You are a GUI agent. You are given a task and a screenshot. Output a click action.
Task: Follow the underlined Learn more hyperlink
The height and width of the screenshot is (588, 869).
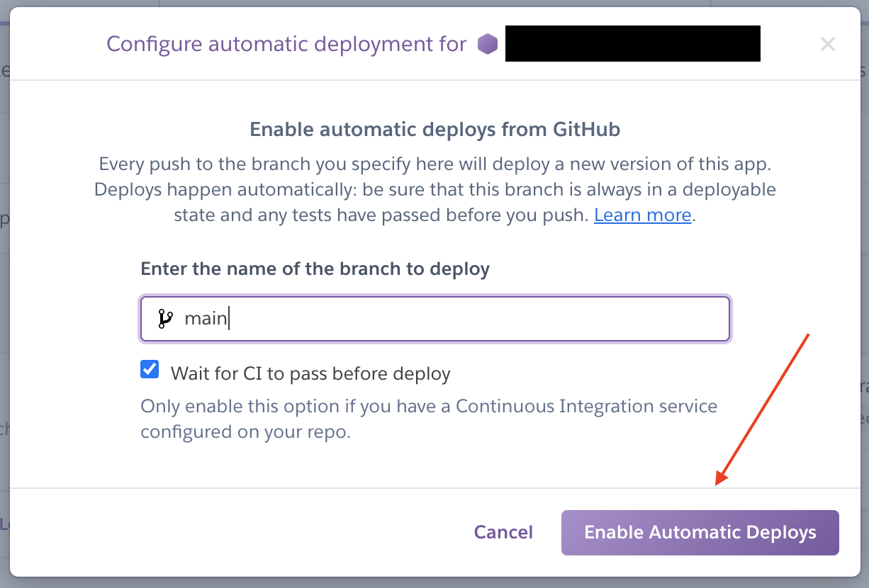click(x=641, y=215)
